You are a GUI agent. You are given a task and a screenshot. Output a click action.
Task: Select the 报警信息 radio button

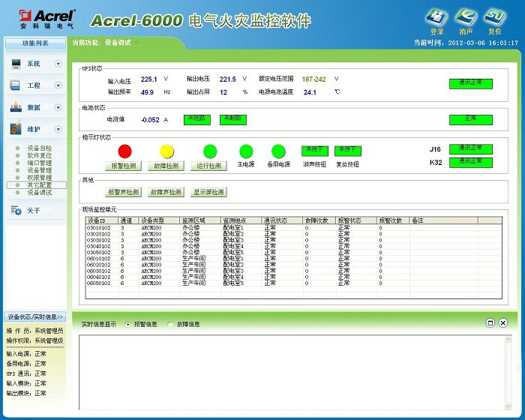[x=127, y=324]
